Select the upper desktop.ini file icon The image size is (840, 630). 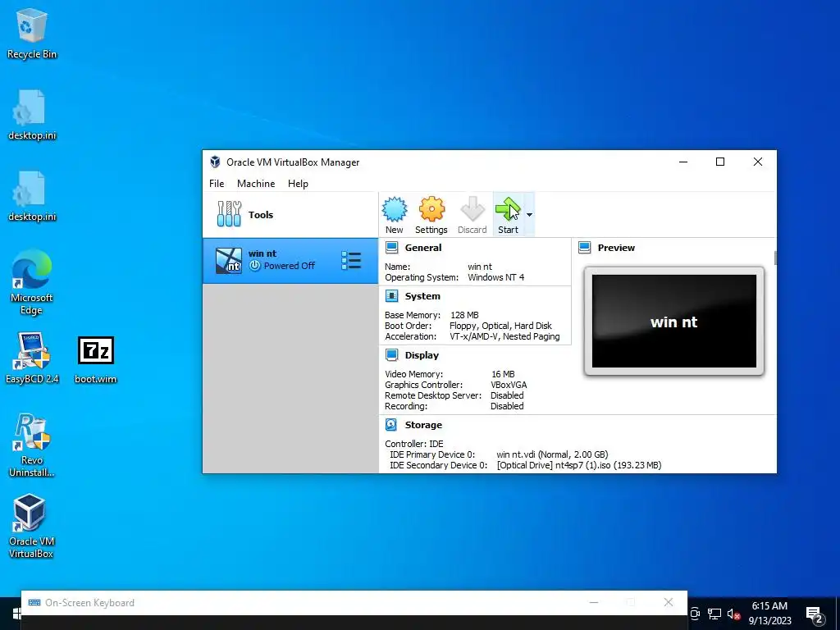(32, 116)
